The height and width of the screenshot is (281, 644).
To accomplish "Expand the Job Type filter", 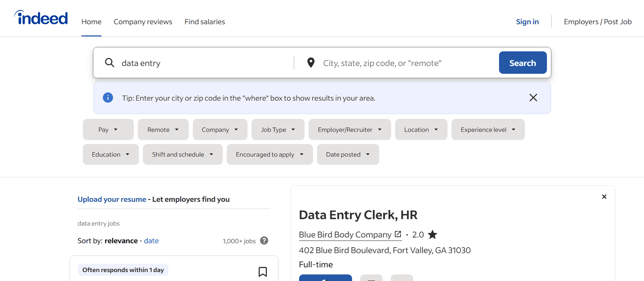I will [x=278, y=130].
